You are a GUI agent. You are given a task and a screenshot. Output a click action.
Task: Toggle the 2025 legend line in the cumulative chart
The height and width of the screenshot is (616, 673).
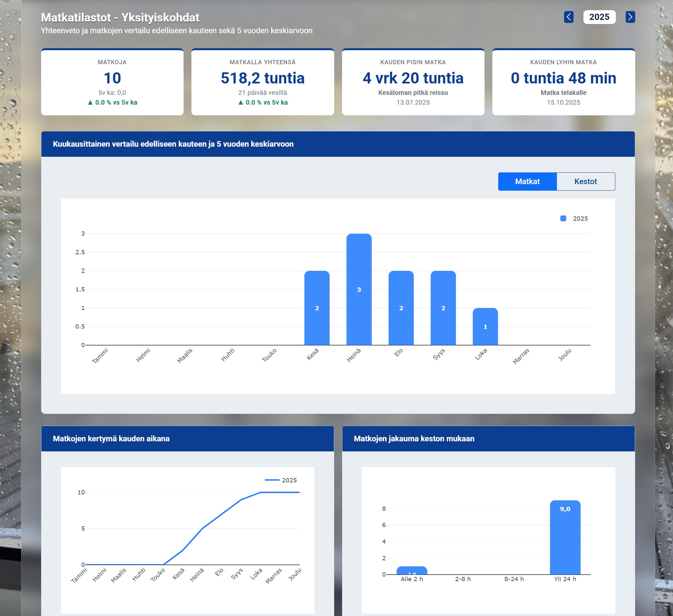(x=272, y=480)
